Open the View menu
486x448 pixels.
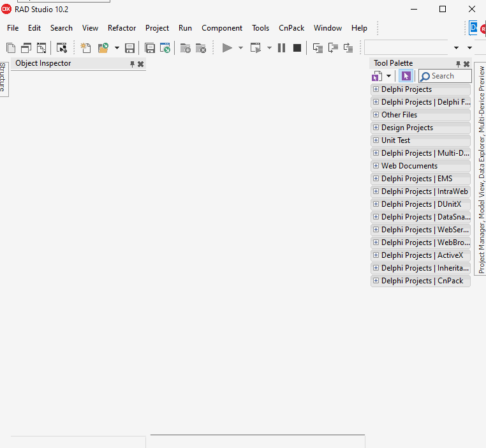click(x=90, y=28)
